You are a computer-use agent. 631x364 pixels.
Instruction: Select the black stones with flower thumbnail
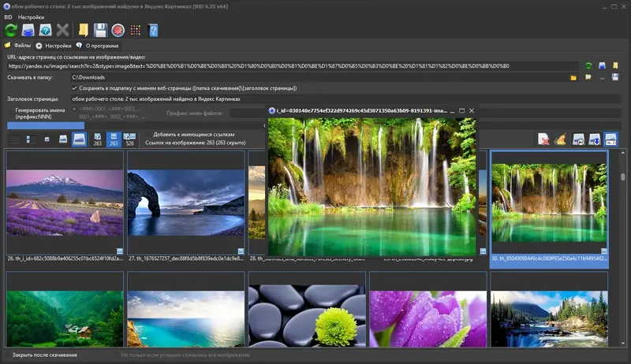[x=307, y=310]
